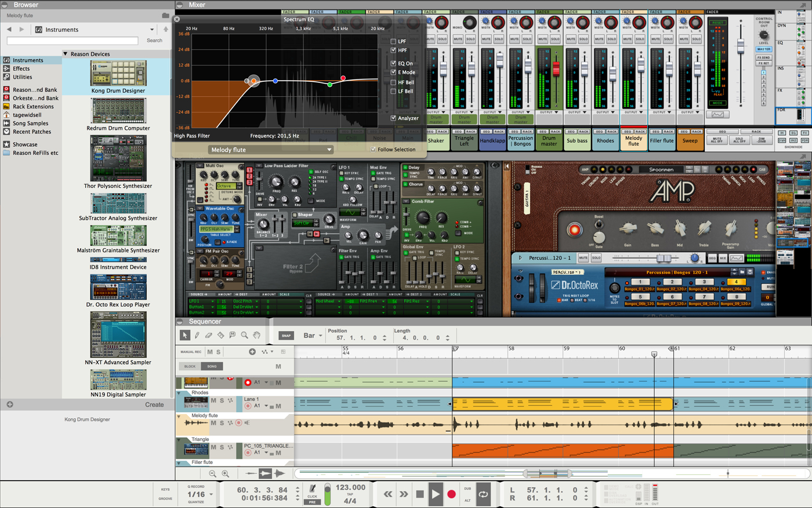Viewport: 812px width, 508px height.
Task: Go back in the Browser
Action: point(9,30)
